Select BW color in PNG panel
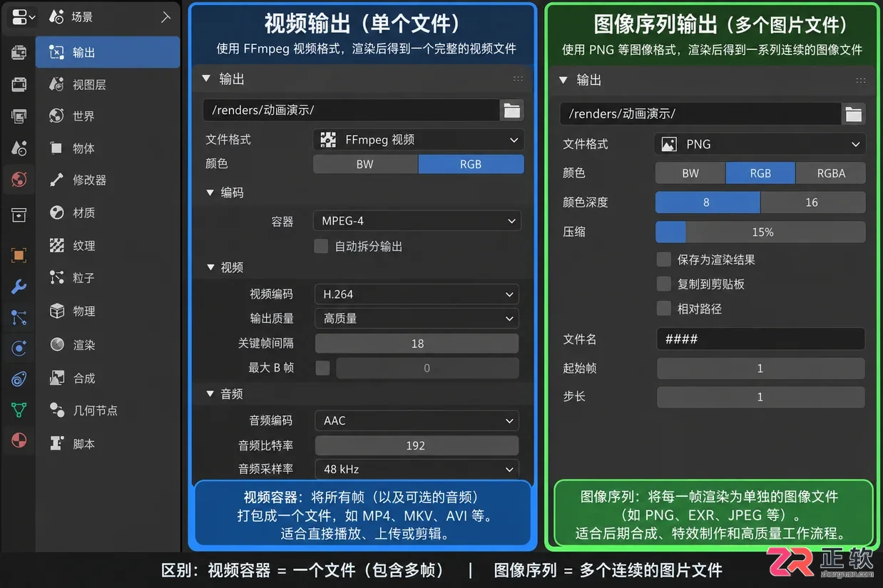The image size is (883, 588). (690, 173)
